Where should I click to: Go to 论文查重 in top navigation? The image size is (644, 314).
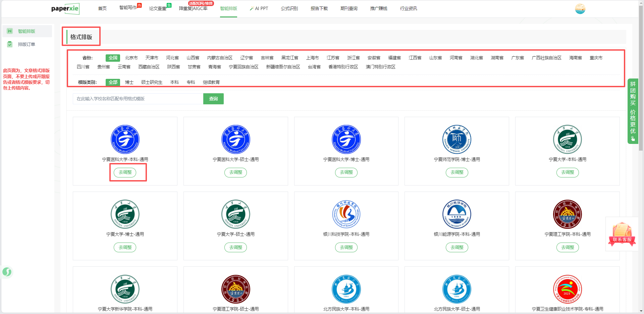coord(158,8)
